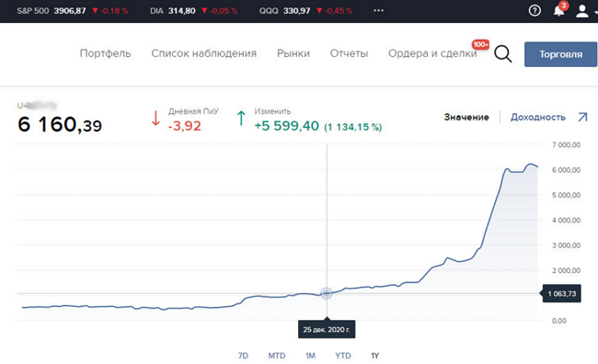The height and width of the screenshot is (364, 598).
Task: Open the help question mark icon
Action: pos(535,10)
